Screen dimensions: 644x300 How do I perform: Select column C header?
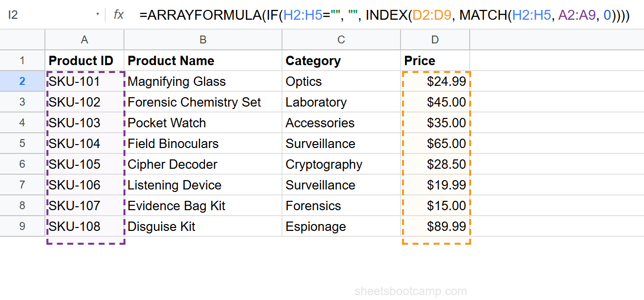point(341,39)
